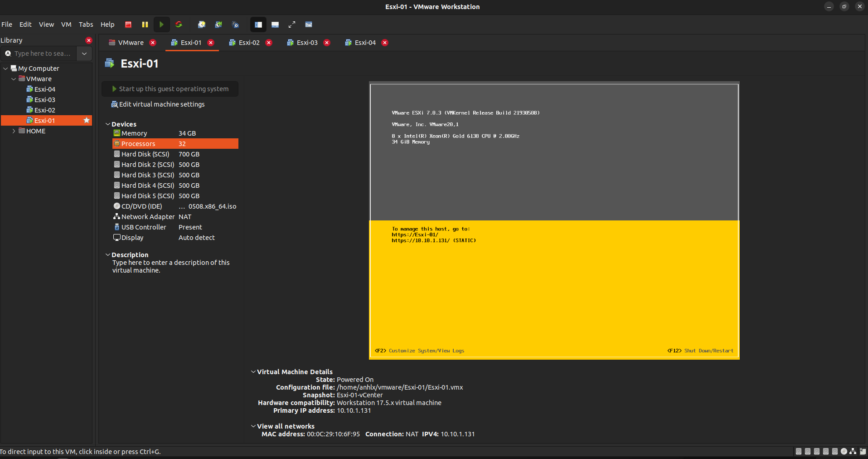Open the snapshot manager icon
This screenshot has width=868, height=459.
tap(235, 24)
